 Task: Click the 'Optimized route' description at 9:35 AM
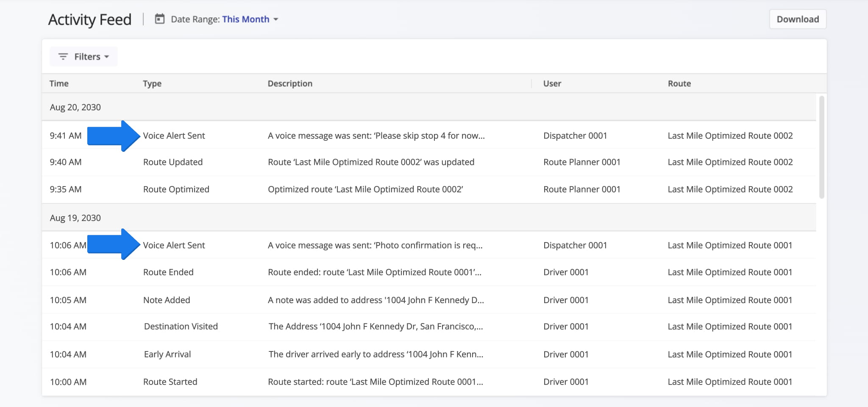[x=365, y=189]
